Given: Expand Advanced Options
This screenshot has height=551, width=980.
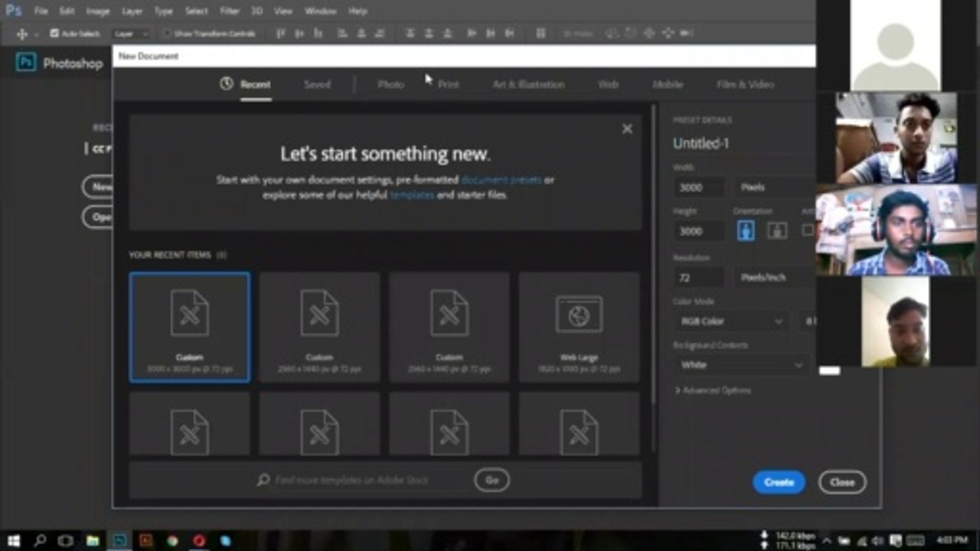Looking at the screenshot, I should [713, 390].
